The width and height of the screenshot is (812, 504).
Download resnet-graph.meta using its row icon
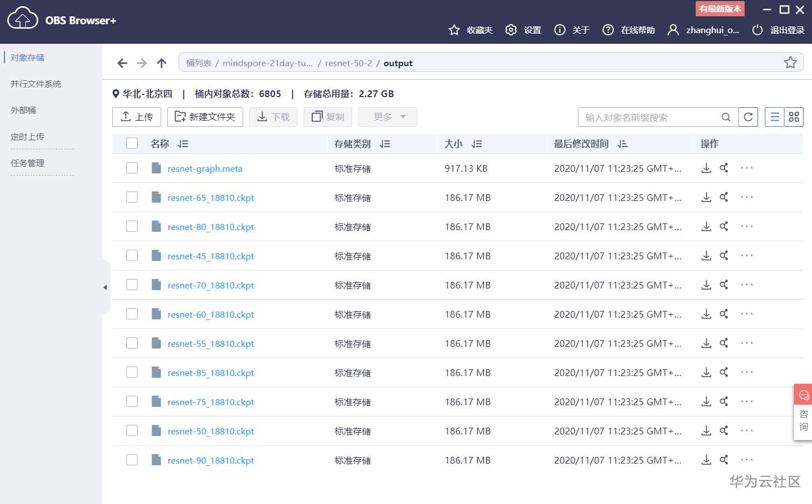pyautogui.click(x=706, y=168)
